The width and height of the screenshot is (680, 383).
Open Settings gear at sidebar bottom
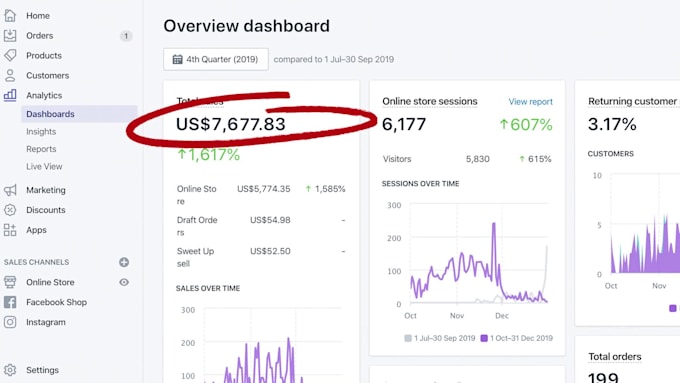(x=10, y=370)
